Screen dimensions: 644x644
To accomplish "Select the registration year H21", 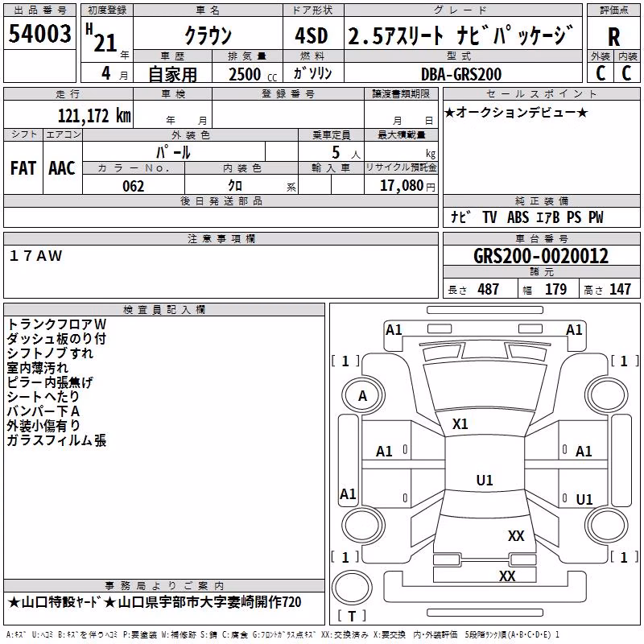I will coord(102,39).
